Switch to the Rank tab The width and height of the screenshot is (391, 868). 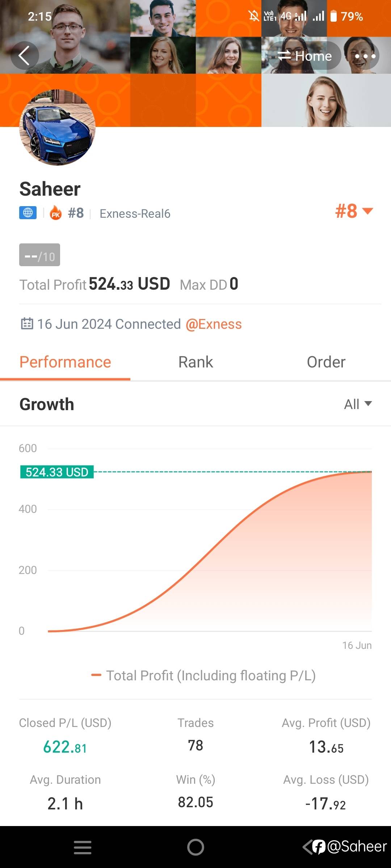point(195,362)
